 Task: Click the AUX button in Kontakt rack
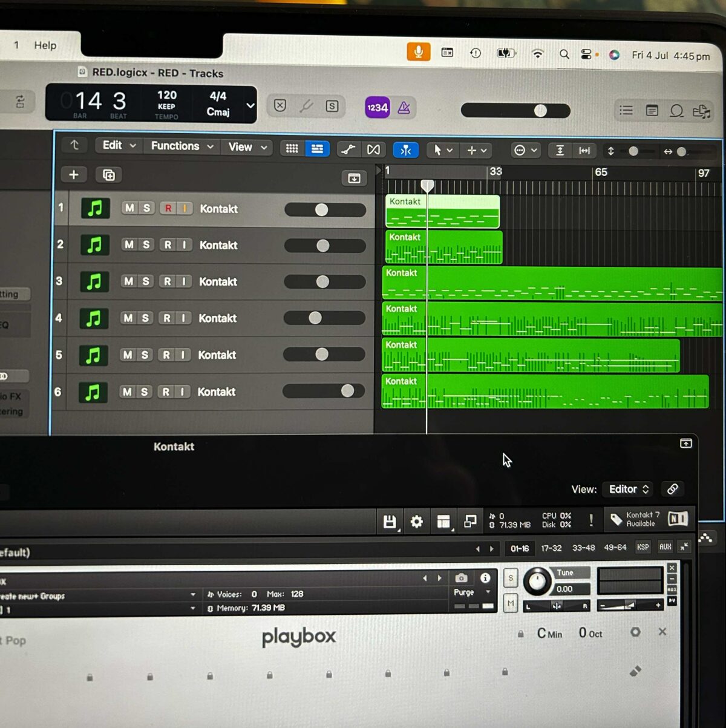tap(665, 547)
